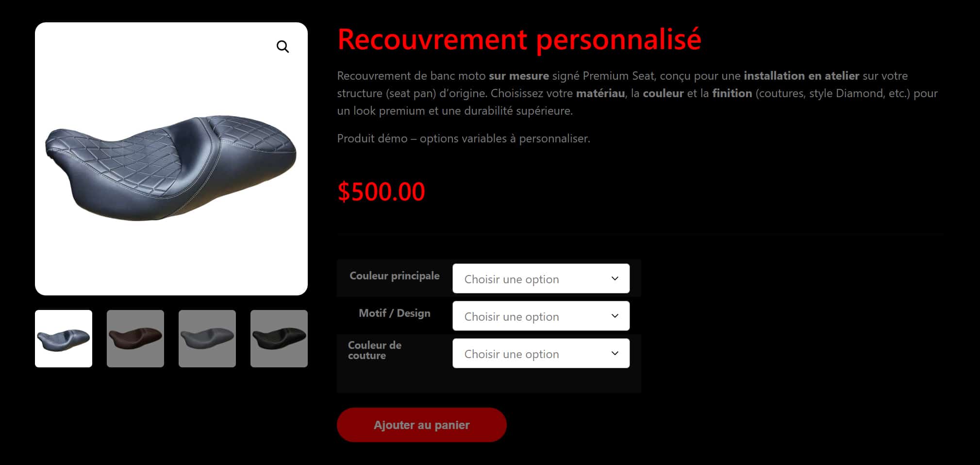Open the Couleur de couture option selector
This screenshot has height=465, width=980.
(541, 353)
